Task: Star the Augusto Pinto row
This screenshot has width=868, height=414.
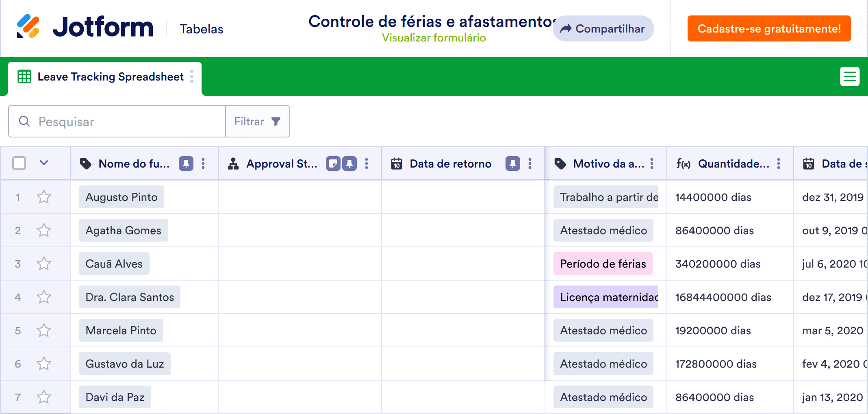Action: coord(44,197)
